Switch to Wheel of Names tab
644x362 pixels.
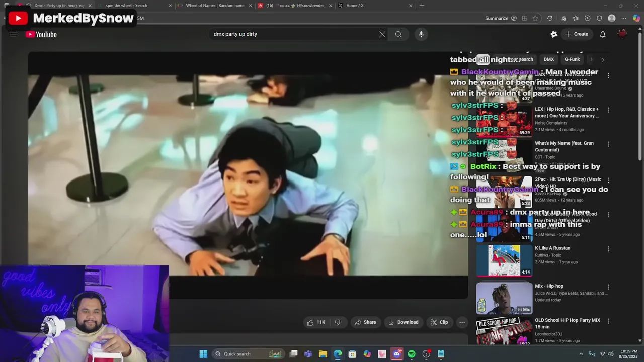pyautogui.click(x=215, y=6)
